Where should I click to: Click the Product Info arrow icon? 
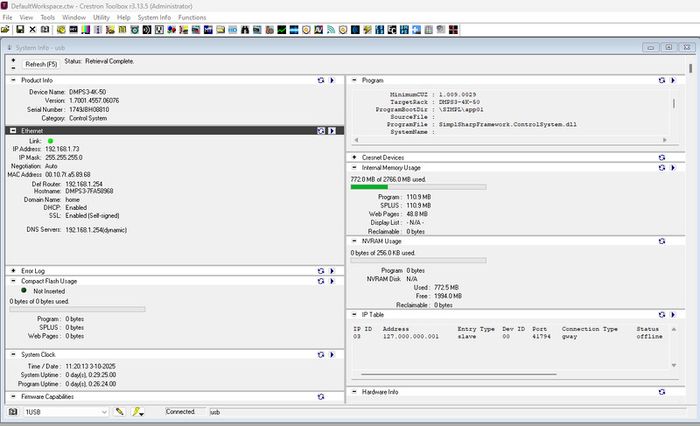point(332,80)
